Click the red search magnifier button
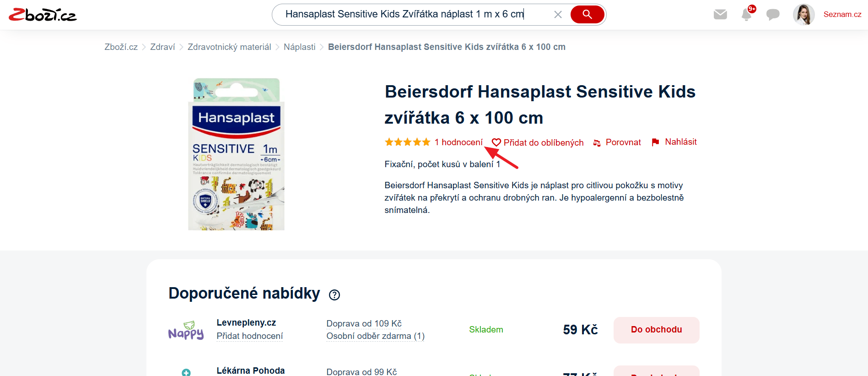Screen dimensions: 868x376 click(x=587, y=15)
